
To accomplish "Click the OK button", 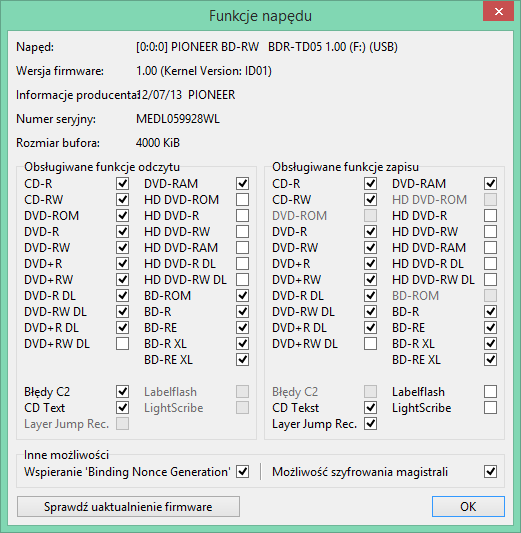I will coord(468,506).
